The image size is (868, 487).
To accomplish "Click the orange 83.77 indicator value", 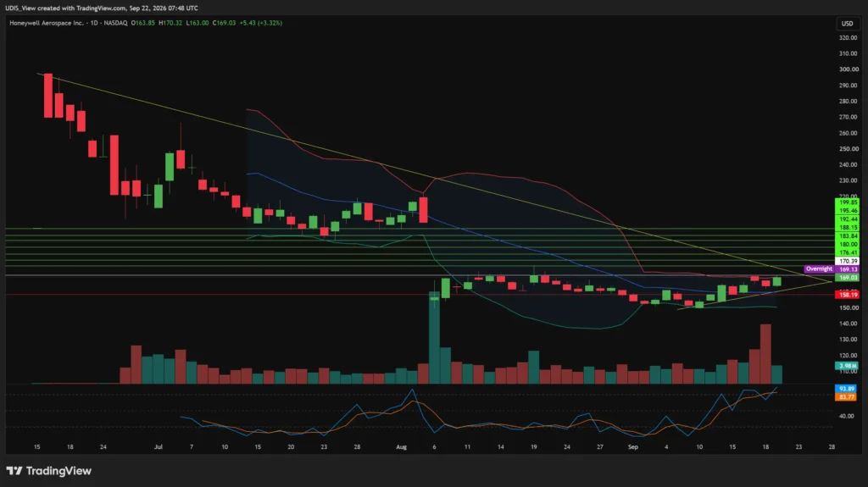I will 847,396.
